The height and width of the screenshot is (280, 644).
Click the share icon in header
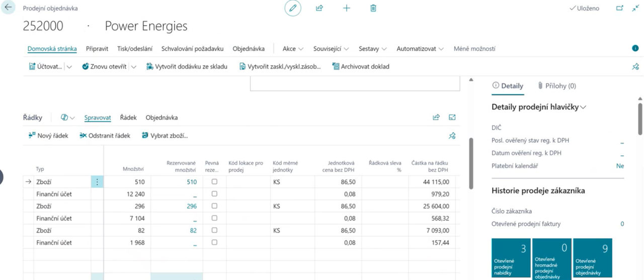click(319, 8)
